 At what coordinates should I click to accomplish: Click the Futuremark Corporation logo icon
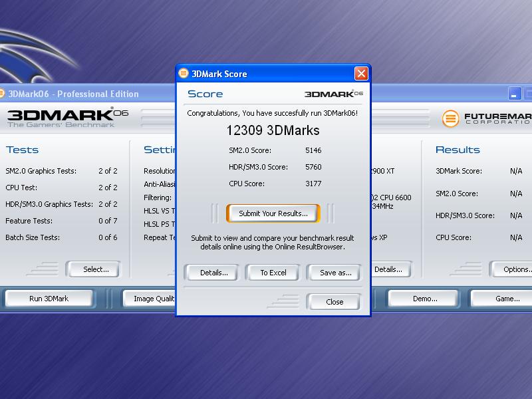(x=451, y=118)
